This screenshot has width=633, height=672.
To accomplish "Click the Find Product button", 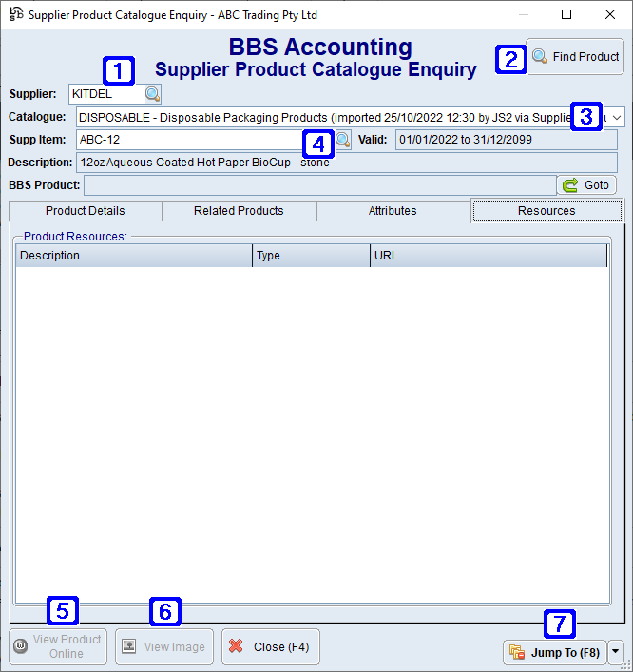I will [575, 57].
